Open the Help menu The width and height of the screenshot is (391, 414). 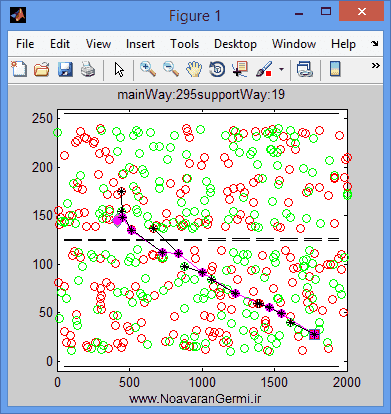click(x=343, y=44)
